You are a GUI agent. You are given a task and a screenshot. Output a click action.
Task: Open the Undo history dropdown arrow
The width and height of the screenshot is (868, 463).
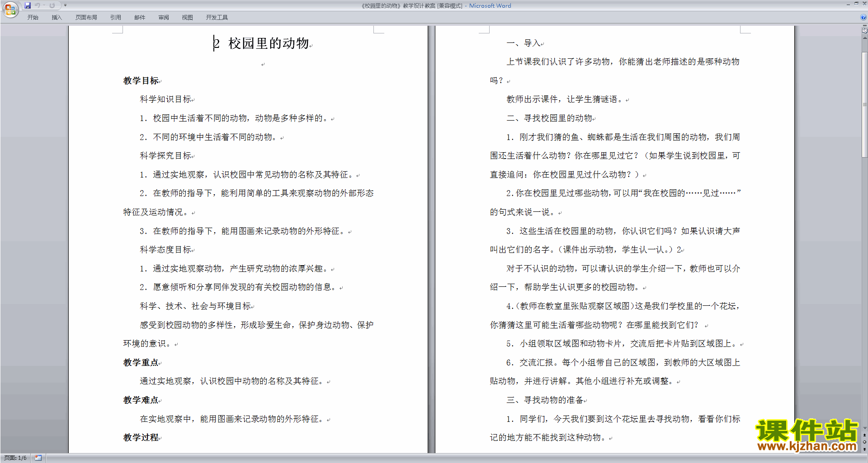point(44,5)
